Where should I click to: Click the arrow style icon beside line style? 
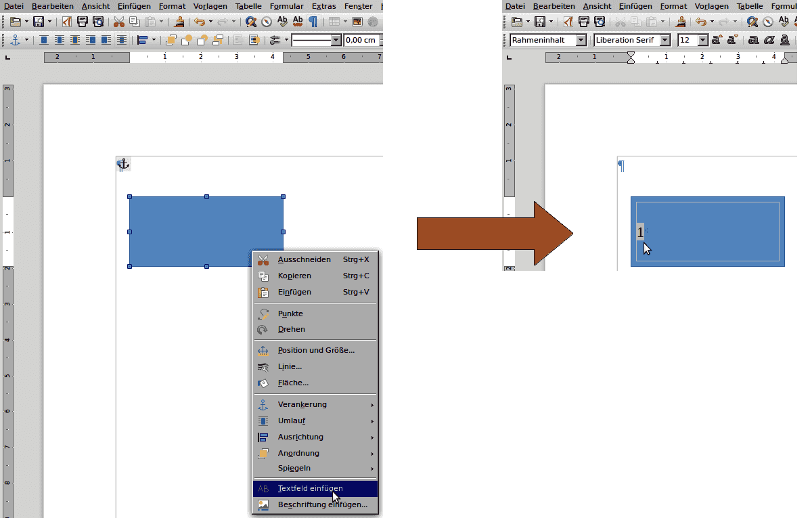click(x=275, y=40)
